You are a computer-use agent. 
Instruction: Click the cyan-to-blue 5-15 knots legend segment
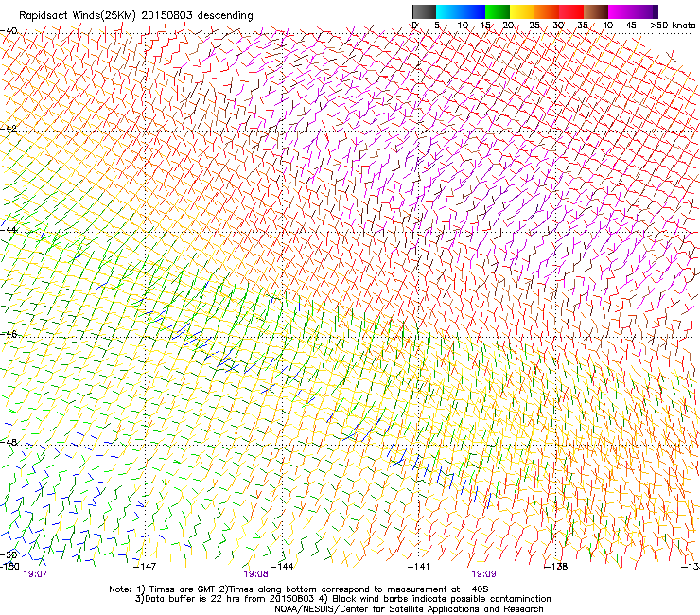coord(461,11)
